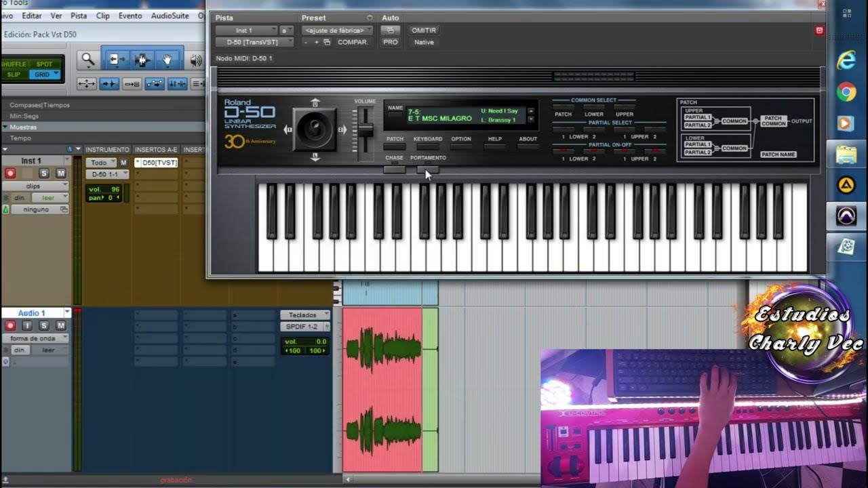Open the Todo MIDI input selector
868x488 pixels.
(x=102, y=163)
